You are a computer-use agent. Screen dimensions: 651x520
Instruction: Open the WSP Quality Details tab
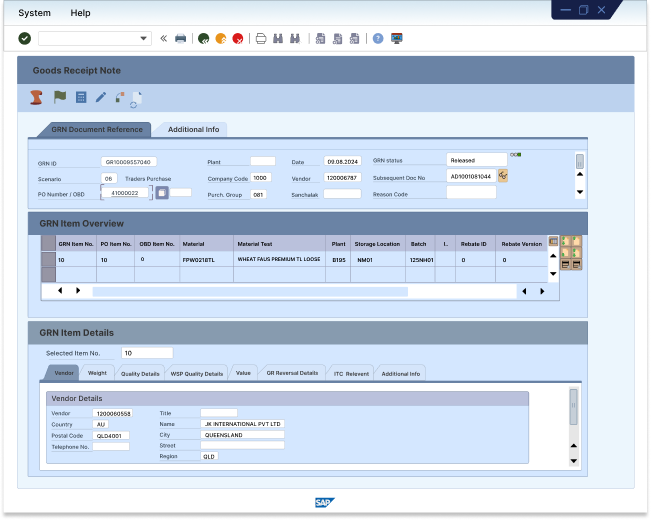coord(197,374)
